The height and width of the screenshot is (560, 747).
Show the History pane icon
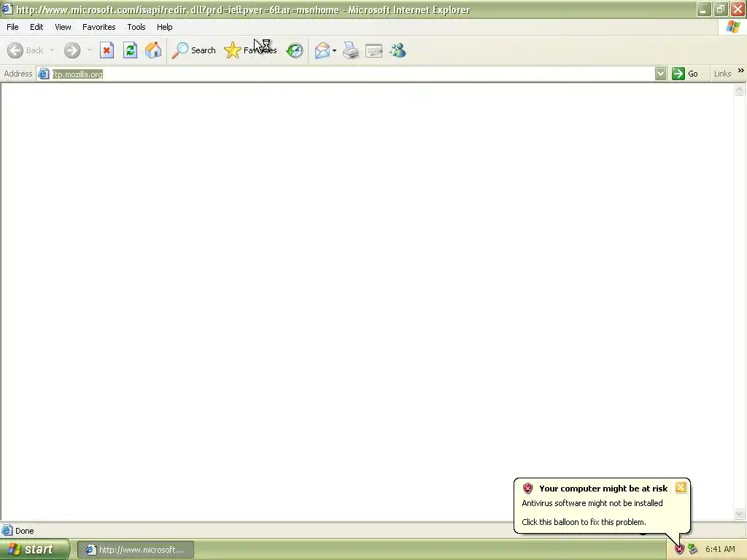tap(295, 50)
